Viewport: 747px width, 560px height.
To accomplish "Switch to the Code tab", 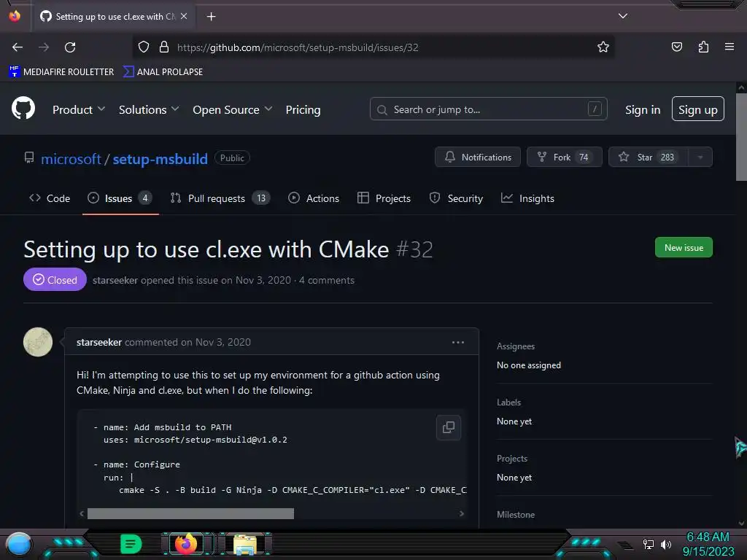I will (50, 198).
